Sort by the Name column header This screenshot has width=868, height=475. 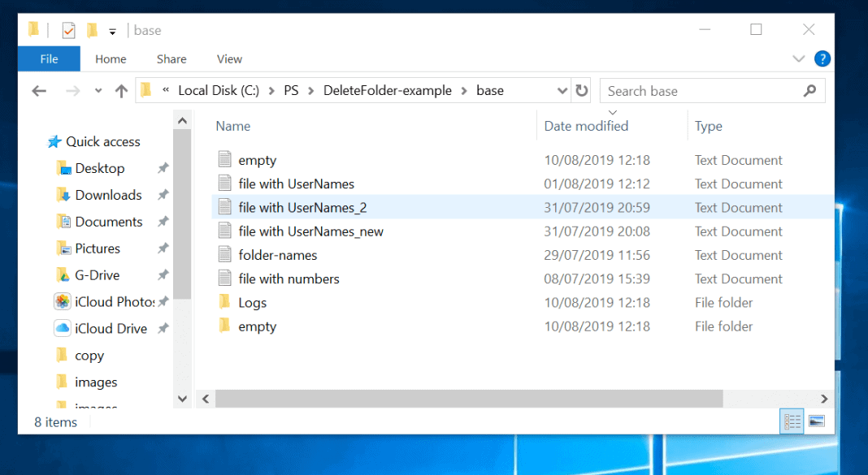pyautogui.click(x=233, y=126)
